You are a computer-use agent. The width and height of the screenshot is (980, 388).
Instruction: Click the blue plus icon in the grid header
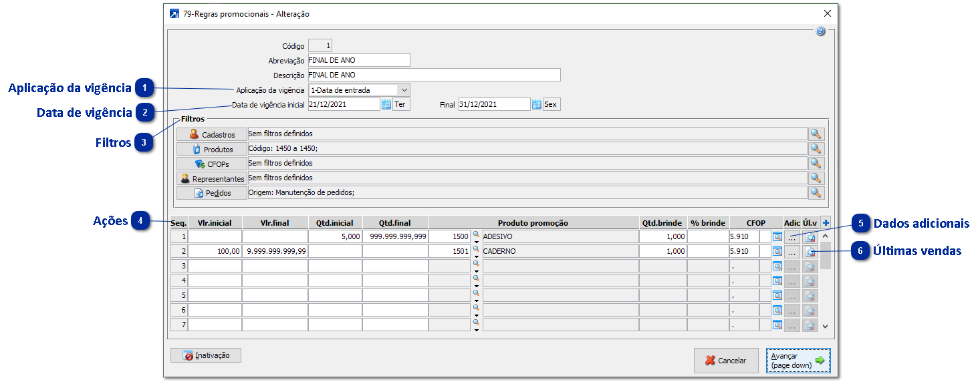[826, 223]
